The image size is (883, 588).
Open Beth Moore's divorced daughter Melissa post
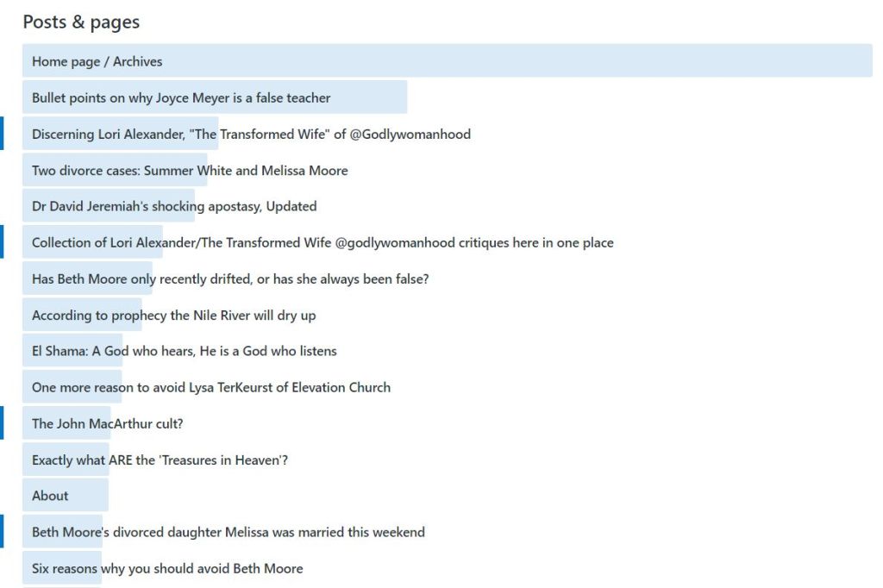coord(228,532)
